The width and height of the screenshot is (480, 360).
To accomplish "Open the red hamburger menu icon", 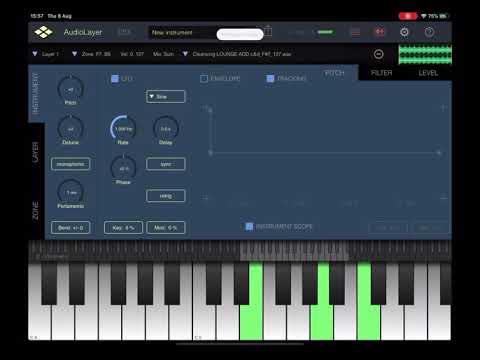I will [356, 32].
